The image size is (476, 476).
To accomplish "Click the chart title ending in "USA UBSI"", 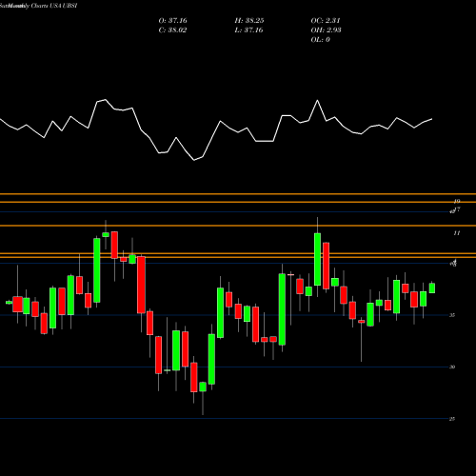I will (39, 6).
